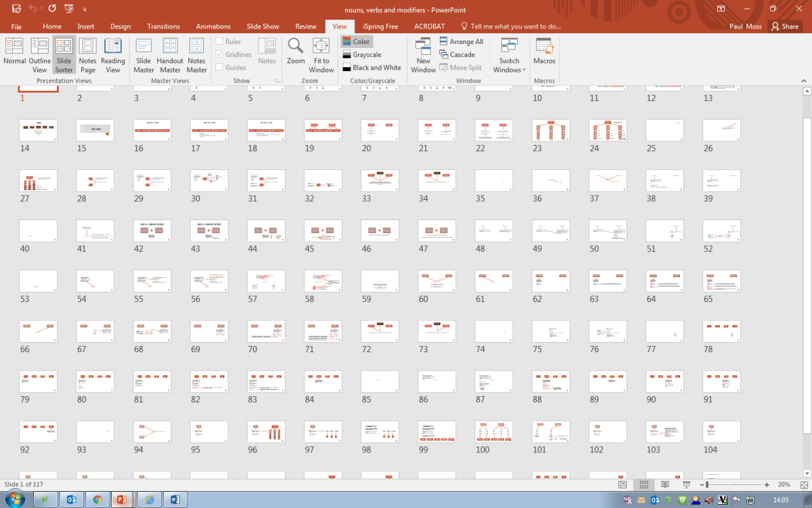Open Outline View
This screenshot has height=508, width=812.
tap(39, 53)
